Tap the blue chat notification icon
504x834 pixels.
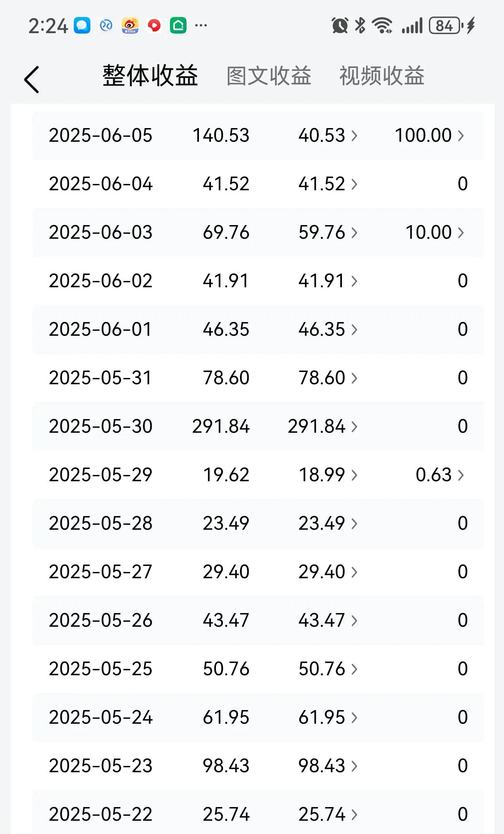pos(82,26)
